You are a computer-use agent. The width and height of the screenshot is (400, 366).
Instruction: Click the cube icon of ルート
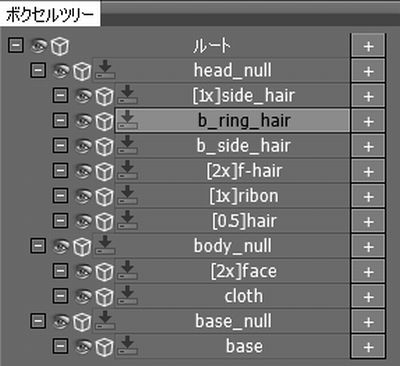pyautogui.click(x=60, y=46)
